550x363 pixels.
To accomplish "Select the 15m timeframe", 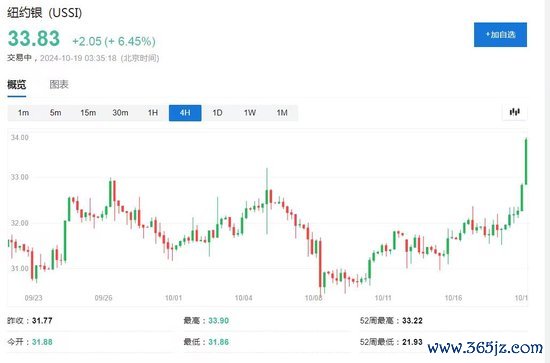I will (x=88, y=113).
